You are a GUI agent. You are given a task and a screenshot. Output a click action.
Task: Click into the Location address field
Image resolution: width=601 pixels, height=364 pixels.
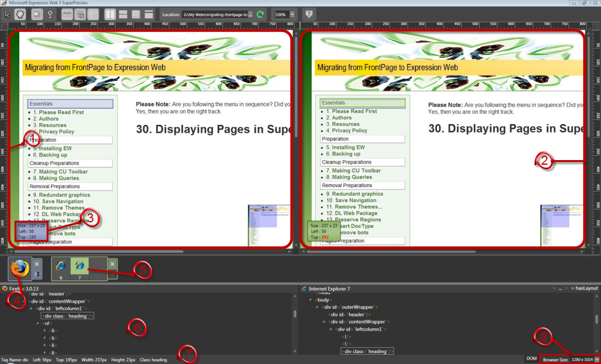point(215,14)
